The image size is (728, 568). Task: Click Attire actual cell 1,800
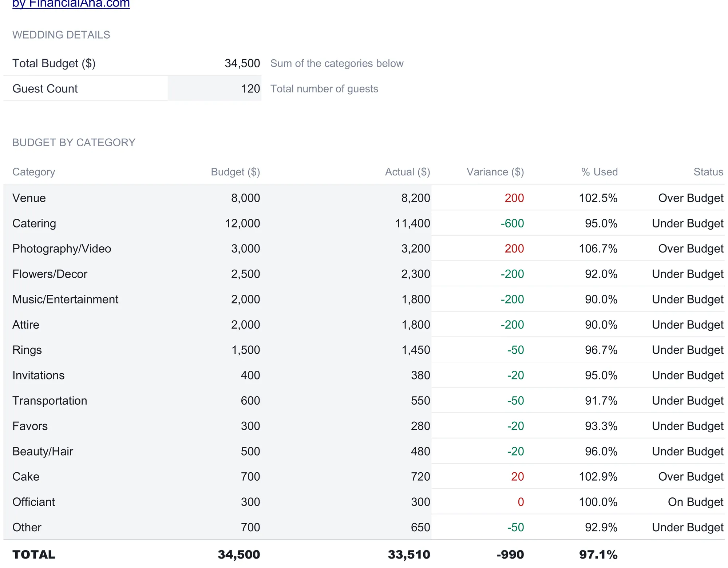coord(415,325)
